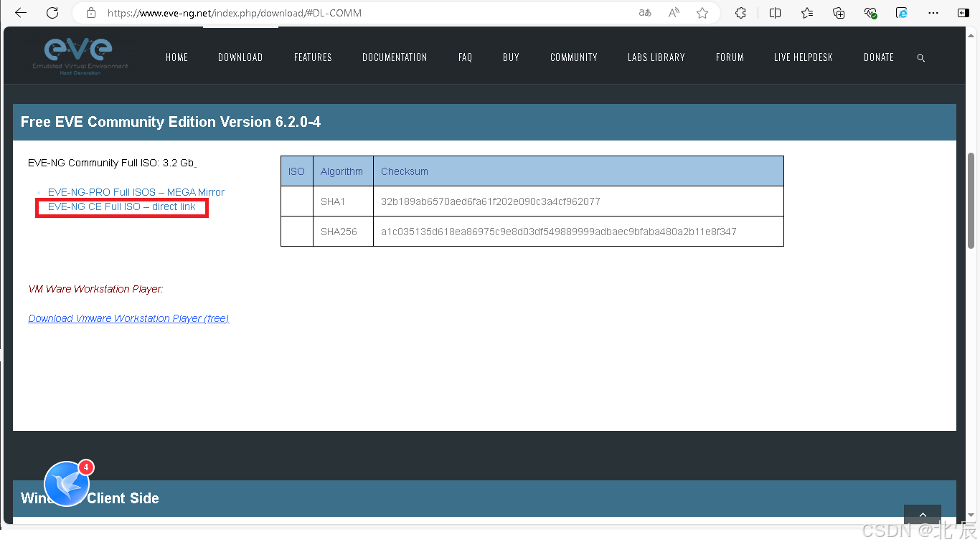Viewport: 980px width, 547px height.
Task: Open the collections icon
Action: pos(839,13)
